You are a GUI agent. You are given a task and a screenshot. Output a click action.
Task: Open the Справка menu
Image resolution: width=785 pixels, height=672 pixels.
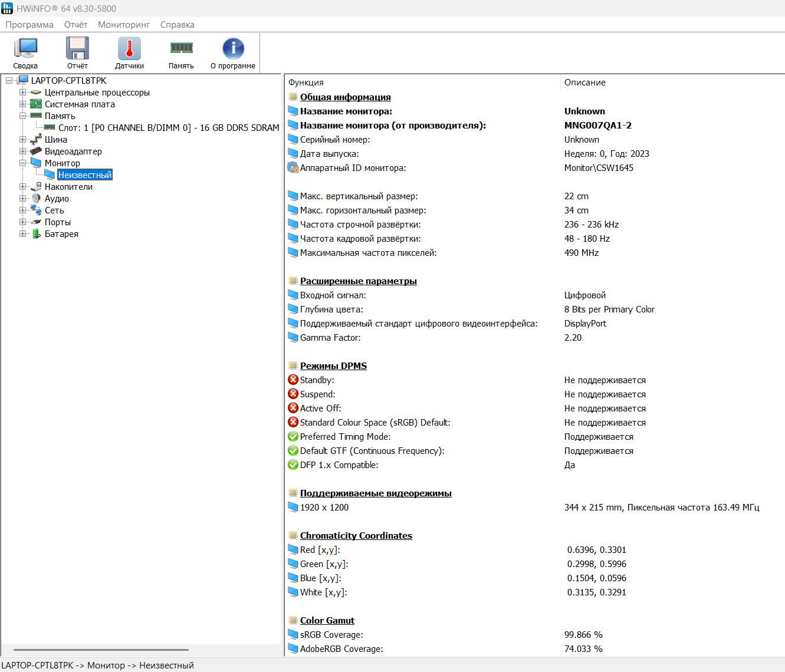pyautogui.click(x=177, y=25)
